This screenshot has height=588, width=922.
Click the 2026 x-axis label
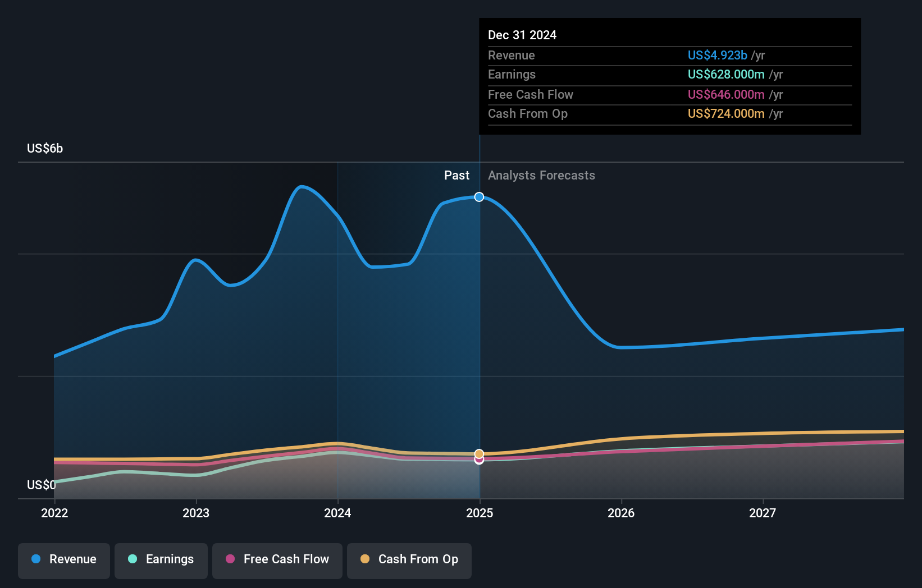click(x=621, y=513)
